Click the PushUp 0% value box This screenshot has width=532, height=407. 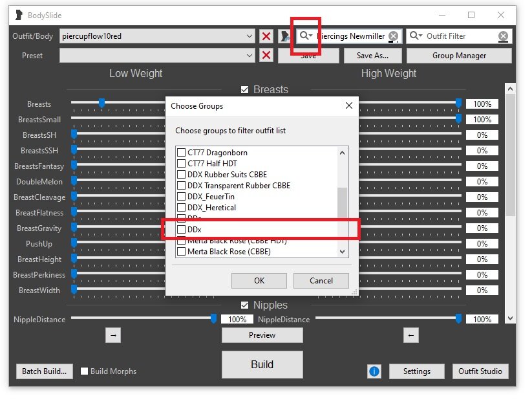(482, 243)
